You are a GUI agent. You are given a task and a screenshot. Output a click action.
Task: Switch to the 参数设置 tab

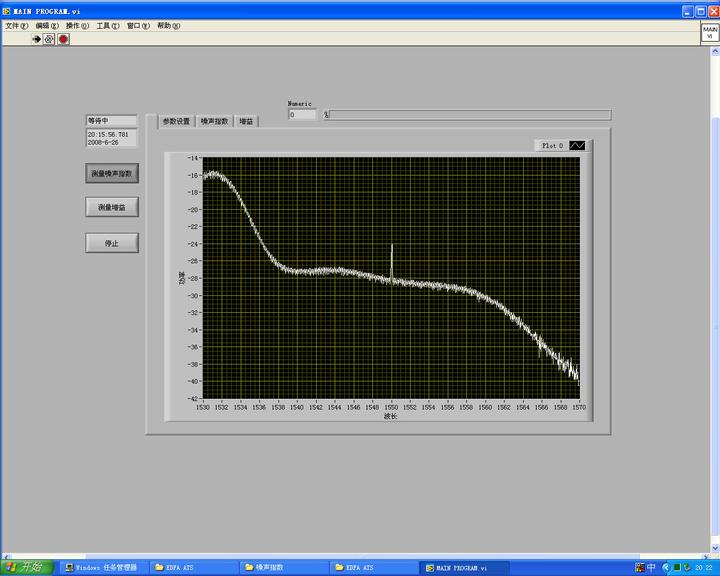click(176, 121)
